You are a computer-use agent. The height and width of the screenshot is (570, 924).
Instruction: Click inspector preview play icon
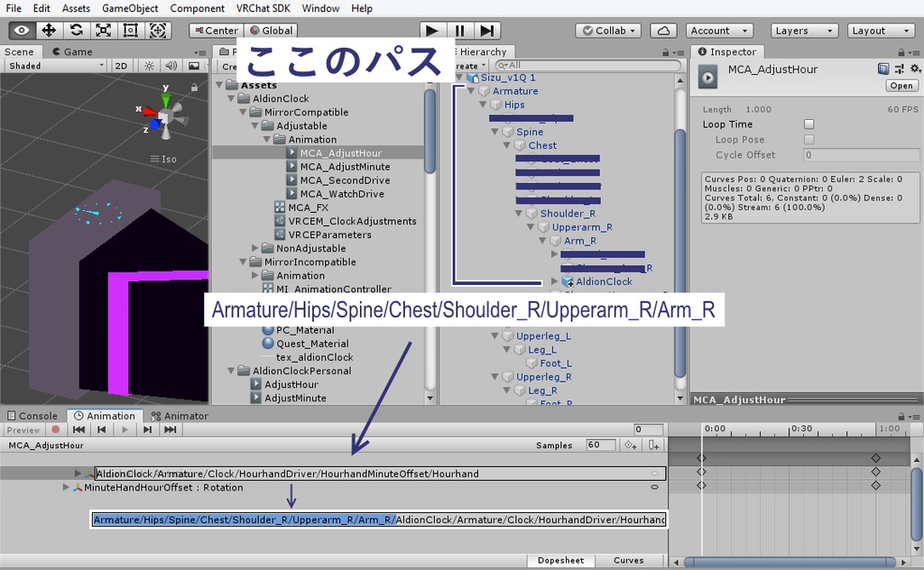(x=707, y=78)
